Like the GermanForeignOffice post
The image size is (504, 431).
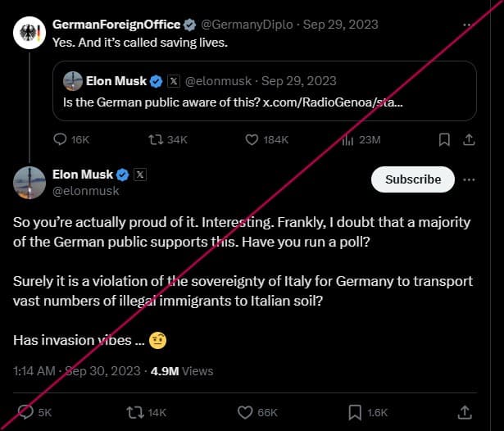(253, 140)
